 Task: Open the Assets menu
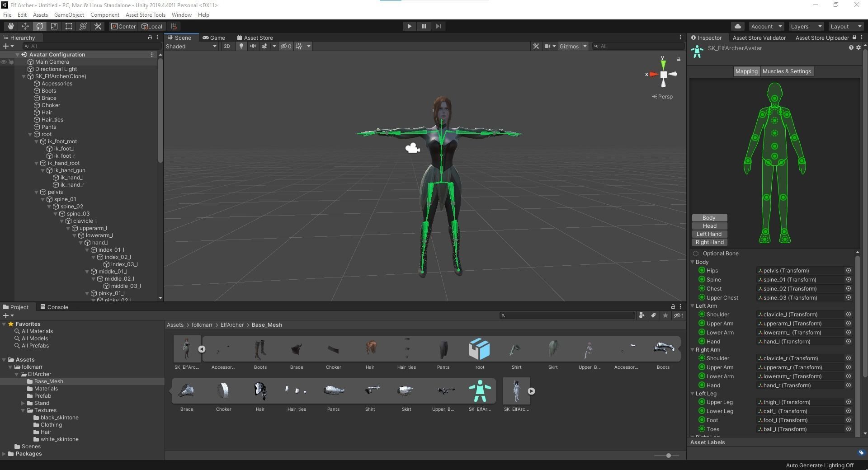[x=40, y=15]
